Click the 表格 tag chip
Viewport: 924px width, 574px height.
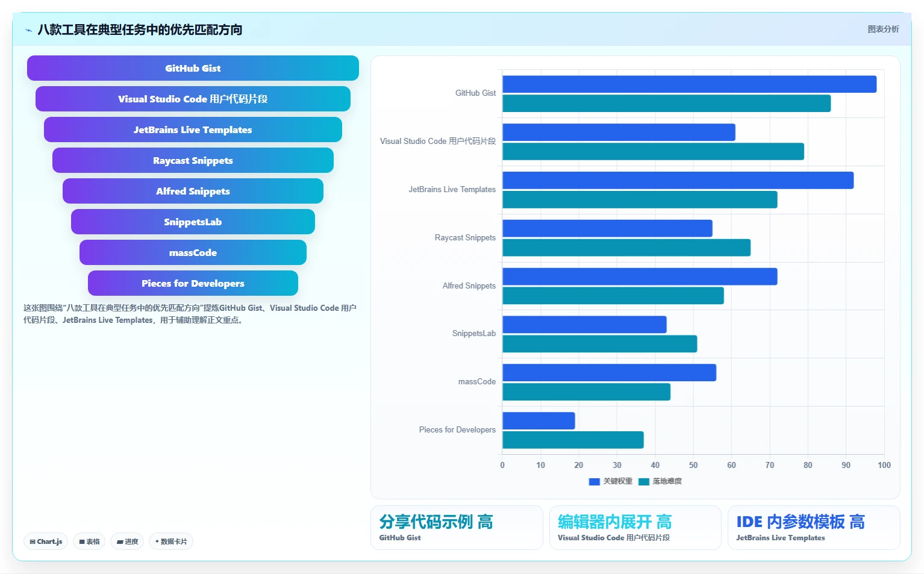pyautogui.click(x=89, y=541)
